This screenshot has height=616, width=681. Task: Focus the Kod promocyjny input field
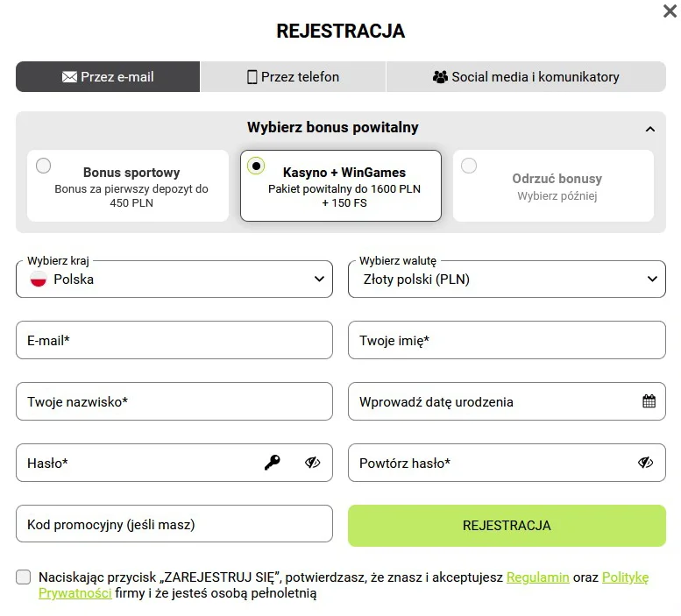coord(174,525)
